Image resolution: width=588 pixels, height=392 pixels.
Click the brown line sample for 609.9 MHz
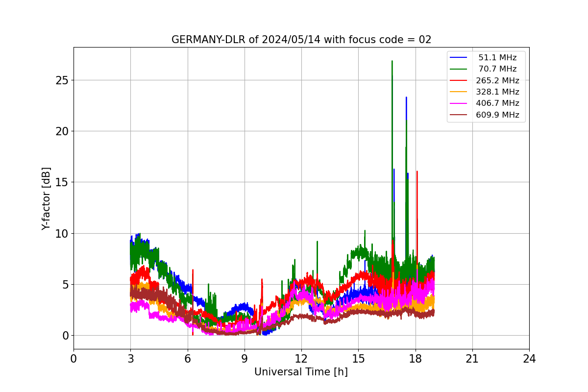(x=459, y=115)
